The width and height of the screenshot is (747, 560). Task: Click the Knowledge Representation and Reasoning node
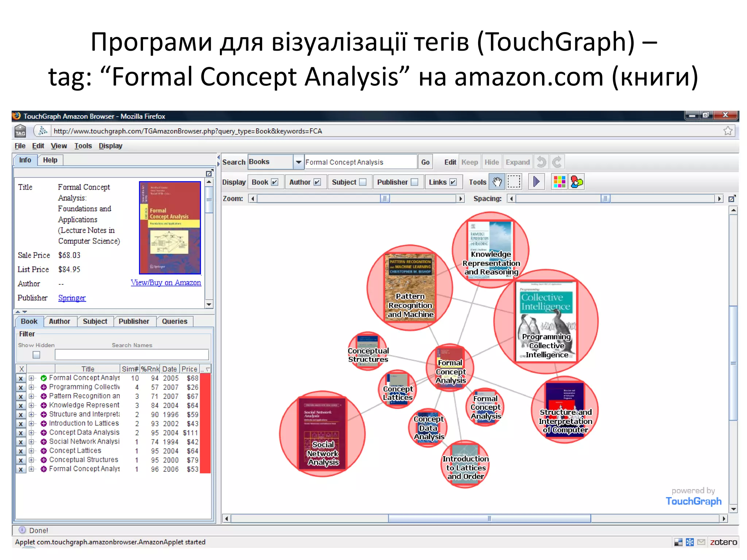coord(491,250)
